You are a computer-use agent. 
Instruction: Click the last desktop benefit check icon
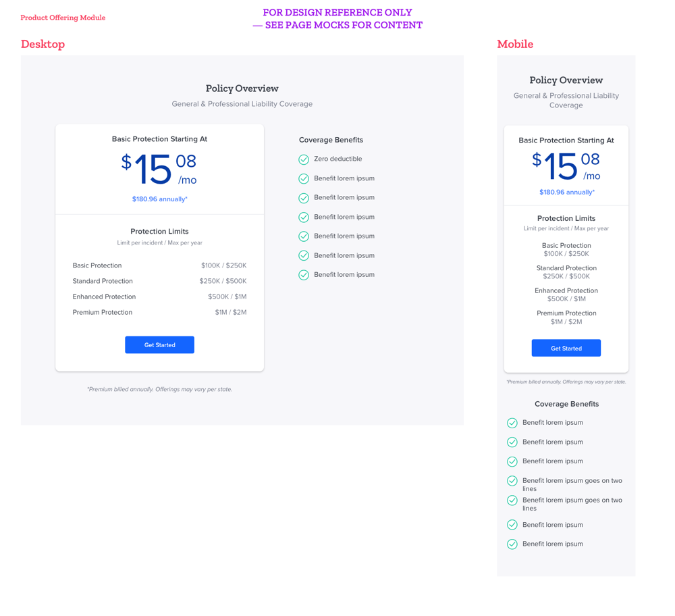click(304, 275)
